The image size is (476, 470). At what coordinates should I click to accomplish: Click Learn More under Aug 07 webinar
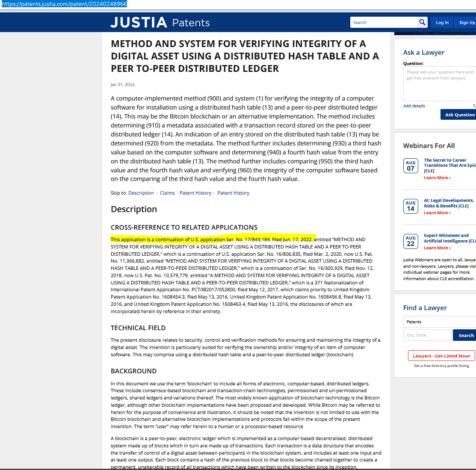click(437, 178)
